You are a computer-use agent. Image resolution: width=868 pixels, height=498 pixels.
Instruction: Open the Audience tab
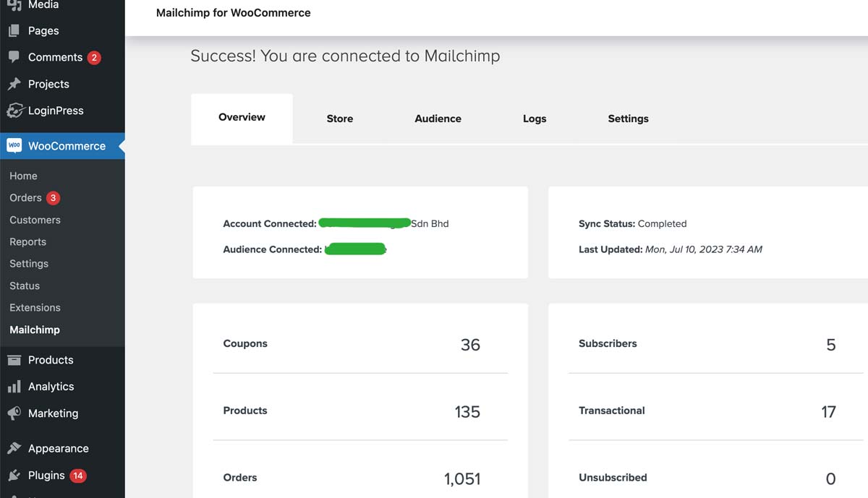(x=438, y=119)
